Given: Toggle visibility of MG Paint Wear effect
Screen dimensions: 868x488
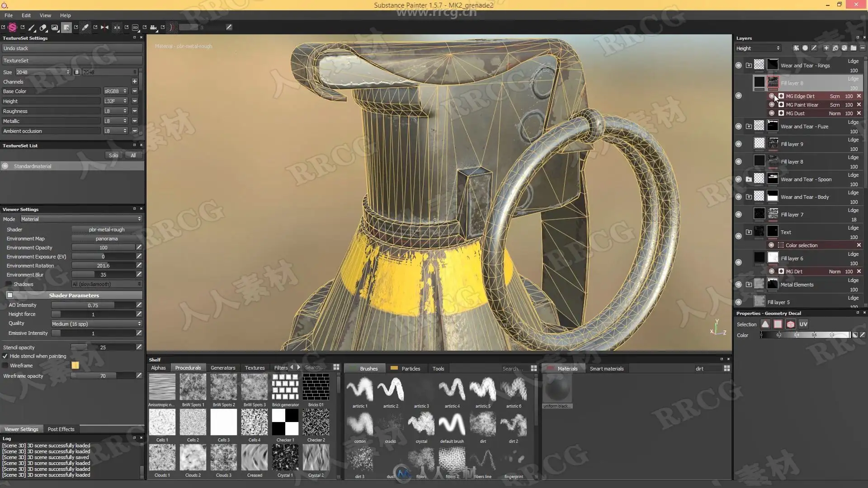Looking at the screenshot, I should (772, 105).
